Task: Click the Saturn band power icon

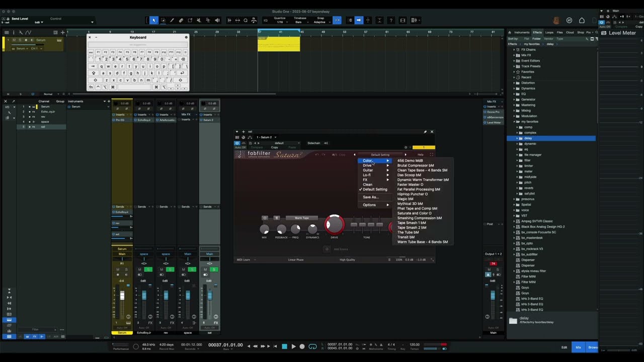Action: coord(265,218)
